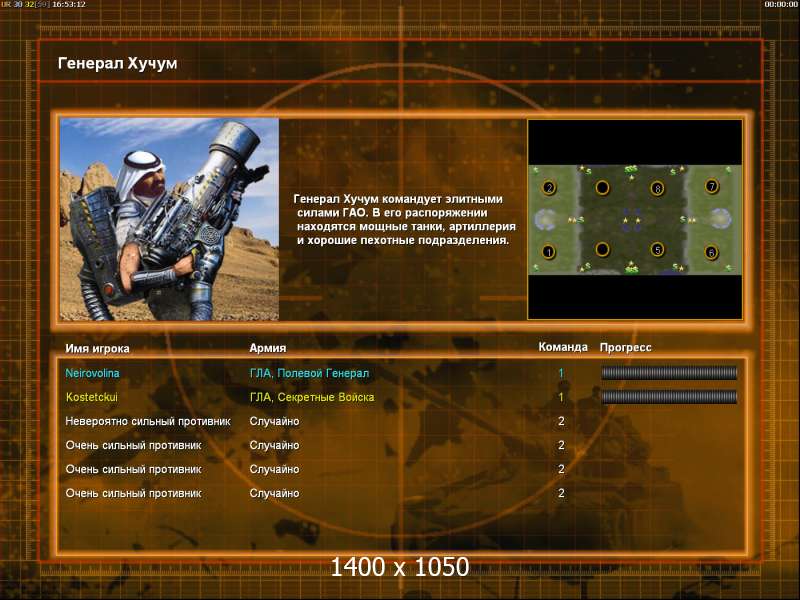Select player name Neirovolina
Viewport: 800px width, 600px height.
click(92, 373)
